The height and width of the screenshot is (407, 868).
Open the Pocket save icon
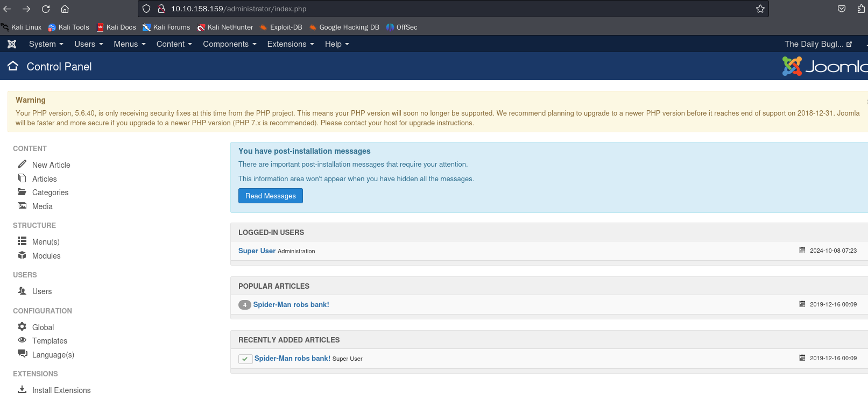click(x=842, y=9)
